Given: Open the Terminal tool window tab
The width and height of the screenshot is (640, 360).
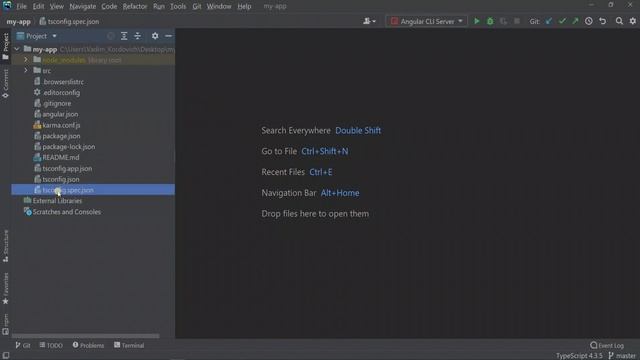Looking at the screenshot, I should pyautogui.click(x=129, y=345).
